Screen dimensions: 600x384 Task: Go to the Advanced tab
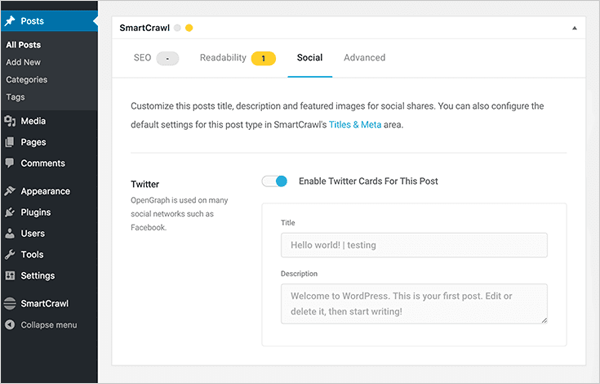click(x=364, y=58)
